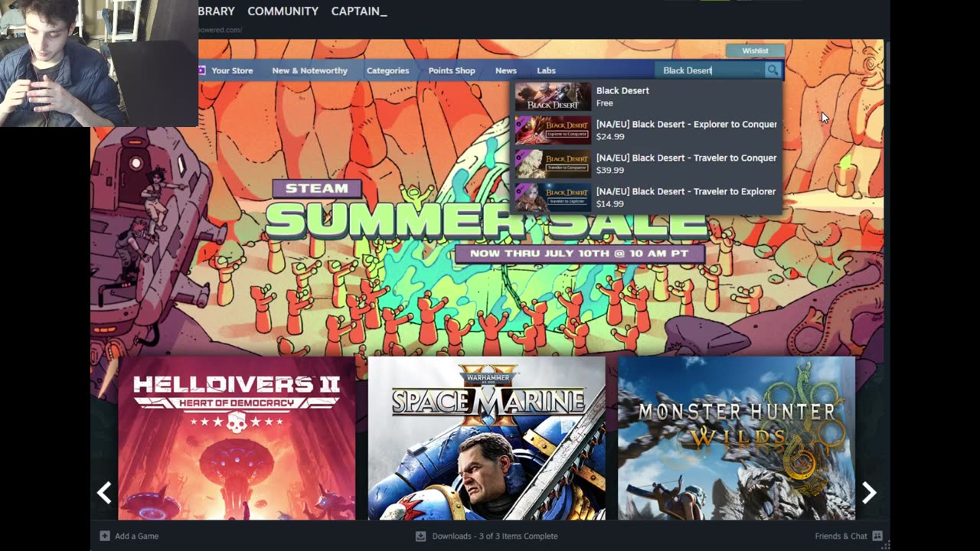Click the search magnifier button
980x551 pixels.
click(x=773, y=70)
